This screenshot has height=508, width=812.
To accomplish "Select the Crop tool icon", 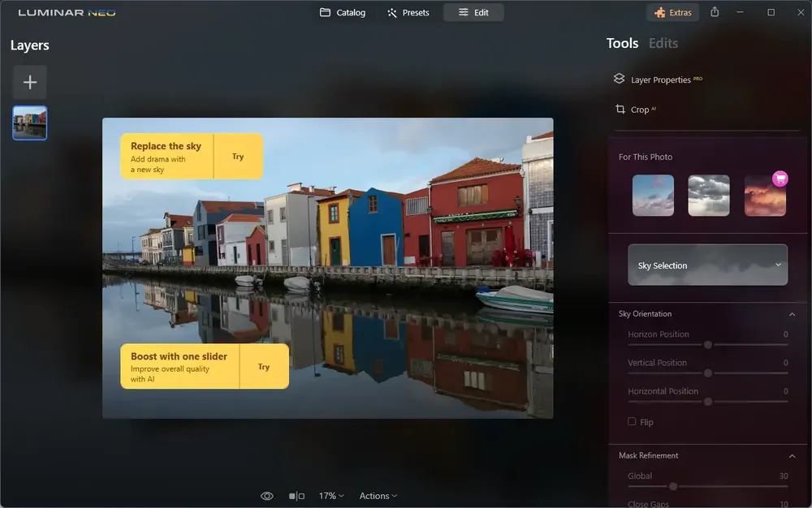I will pyautogui.click(x=620, y=109).
